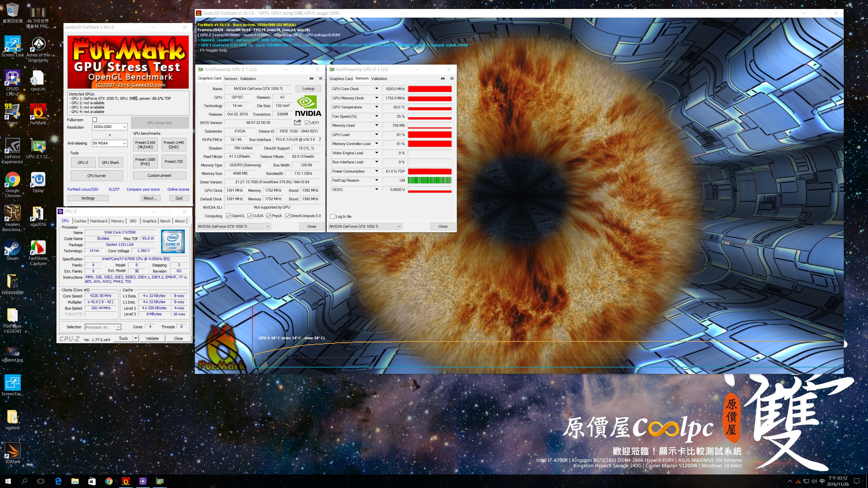The width and height of the screenshot is (868, 488).
Task: Launch the Steam desktop shortcut
Action: click(x=12, y=250)
